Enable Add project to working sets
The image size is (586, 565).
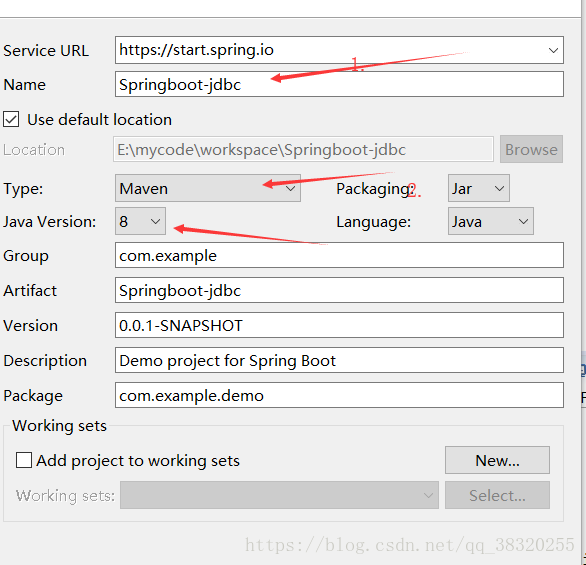24,460
